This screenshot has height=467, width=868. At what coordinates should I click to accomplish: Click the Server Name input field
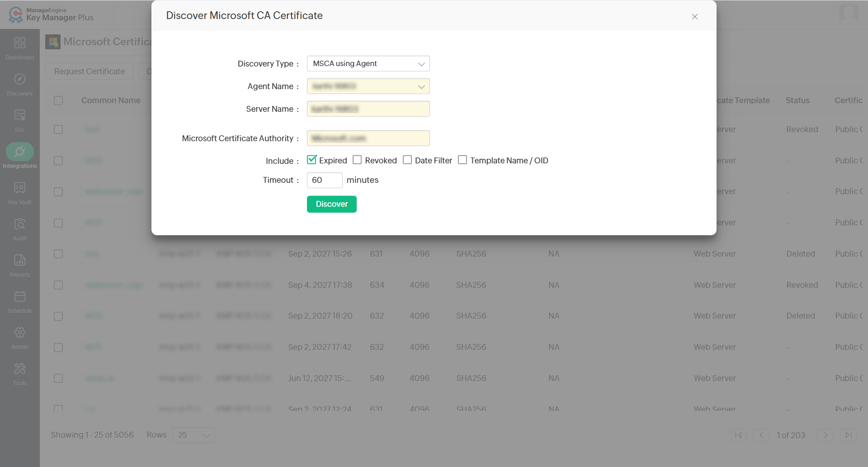tap(368, 109)
